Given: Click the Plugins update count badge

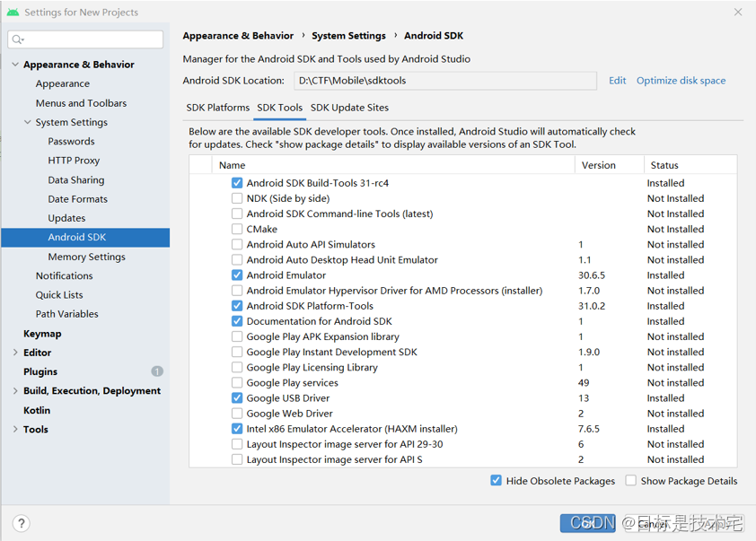Looking at the screenshot, I should click(157, 371).
